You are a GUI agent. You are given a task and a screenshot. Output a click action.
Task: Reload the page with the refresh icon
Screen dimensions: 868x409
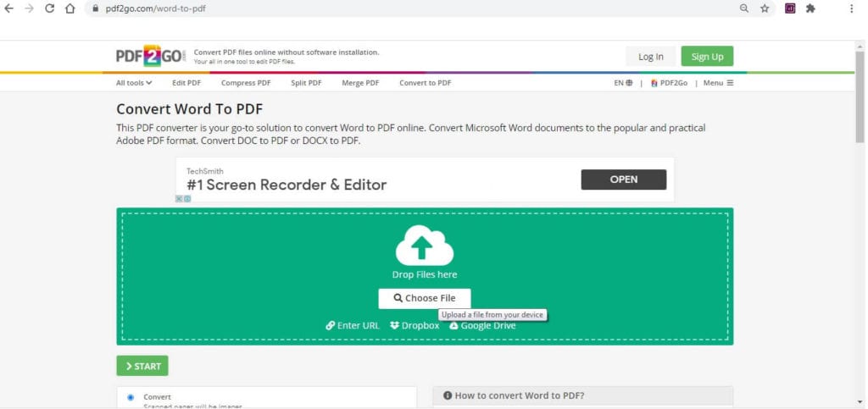pos(49,8)
